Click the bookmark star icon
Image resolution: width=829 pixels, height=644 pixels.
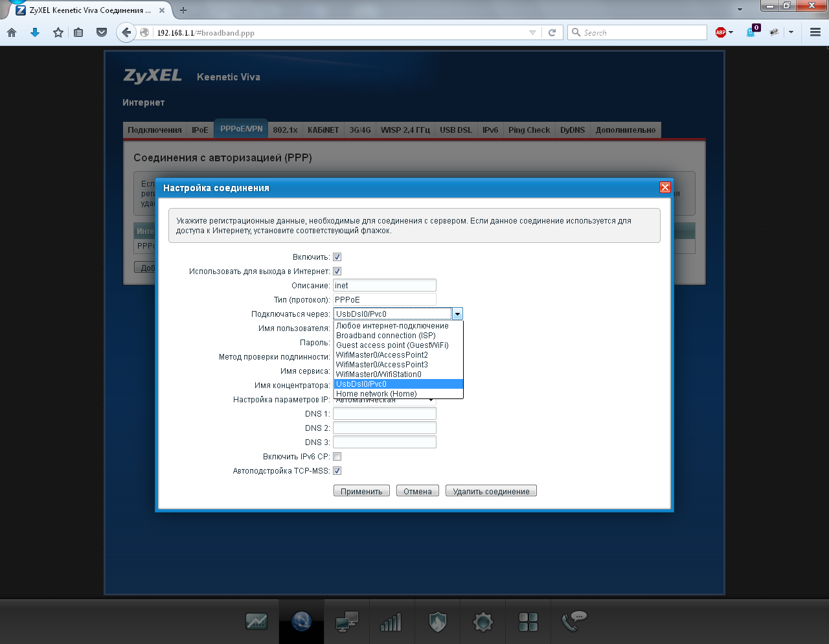pyautogui.click(x=58, y=32)
